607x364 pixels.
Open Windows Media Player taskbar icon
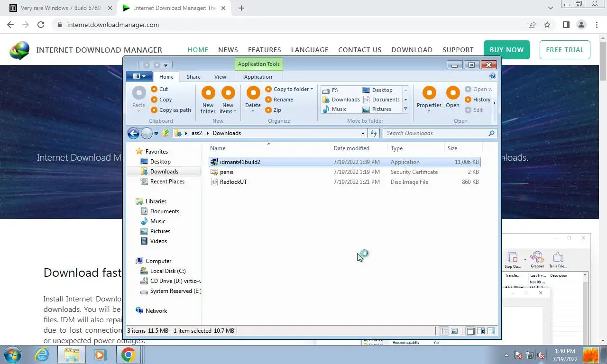(x=100, y=355)
